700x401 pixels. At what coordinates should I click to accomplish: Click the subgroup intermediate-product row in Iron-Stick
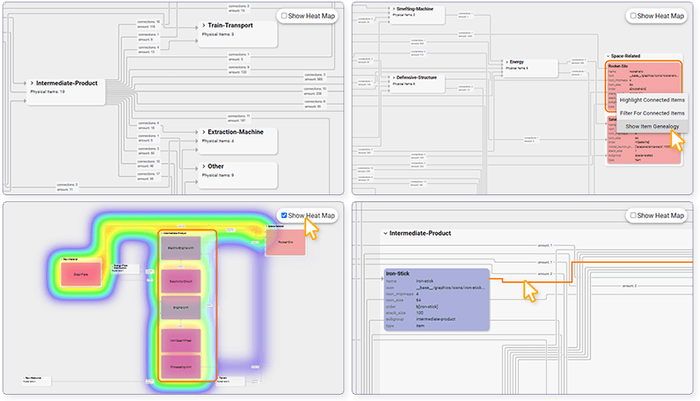[436, 319]
